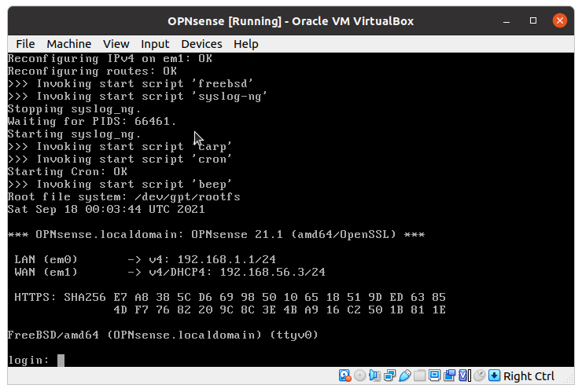Screen dimensions: 582x392
Task: Open the Devices menu
Action: tap(201, 44)
